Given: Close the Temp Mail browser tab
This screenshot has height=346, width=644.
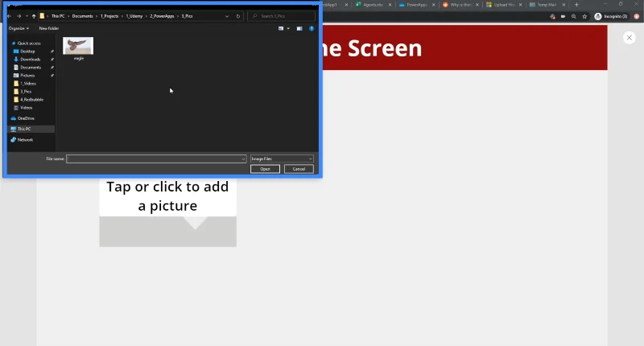Looking at the screenshot, I should tap(563, 5).
